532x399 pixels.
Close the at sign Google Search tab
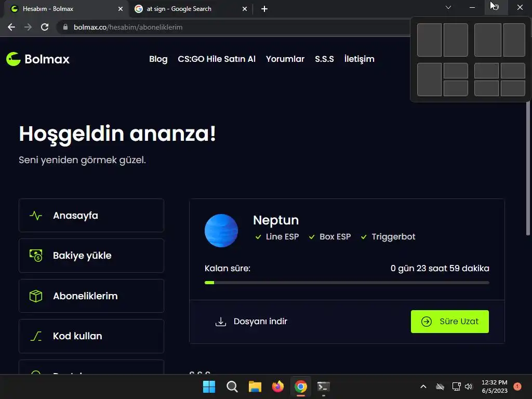point(245,9)
